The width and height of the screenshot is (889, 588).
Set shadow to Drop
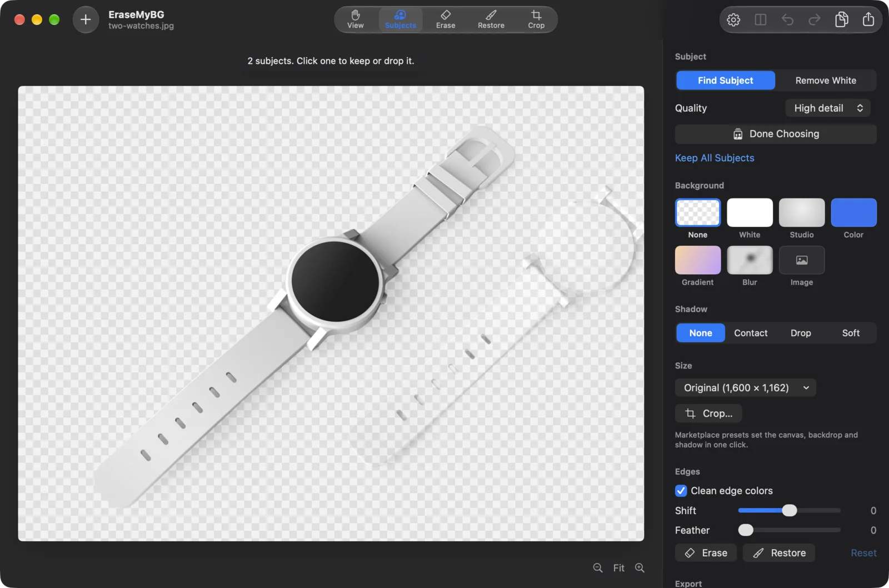[x=801, y=333]
